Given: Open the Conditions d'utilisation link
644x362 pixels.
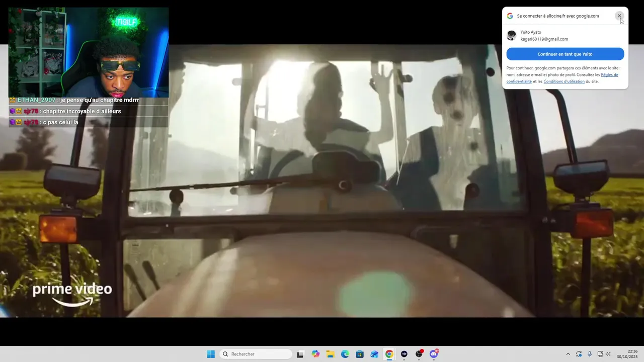Looking at the screenshot, I should 564,81.
